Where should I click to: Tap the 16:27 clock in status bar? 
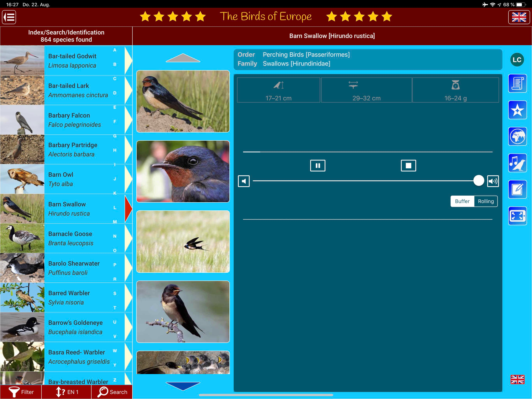[x=12, y=4]
